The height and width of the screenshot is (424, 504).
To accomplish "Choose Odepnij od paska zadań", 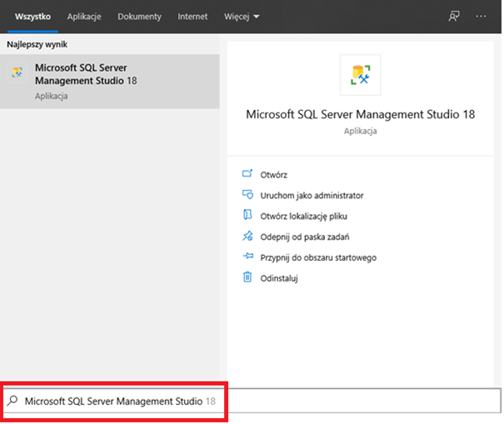I will pyautogui.click(x=305, y=237).
